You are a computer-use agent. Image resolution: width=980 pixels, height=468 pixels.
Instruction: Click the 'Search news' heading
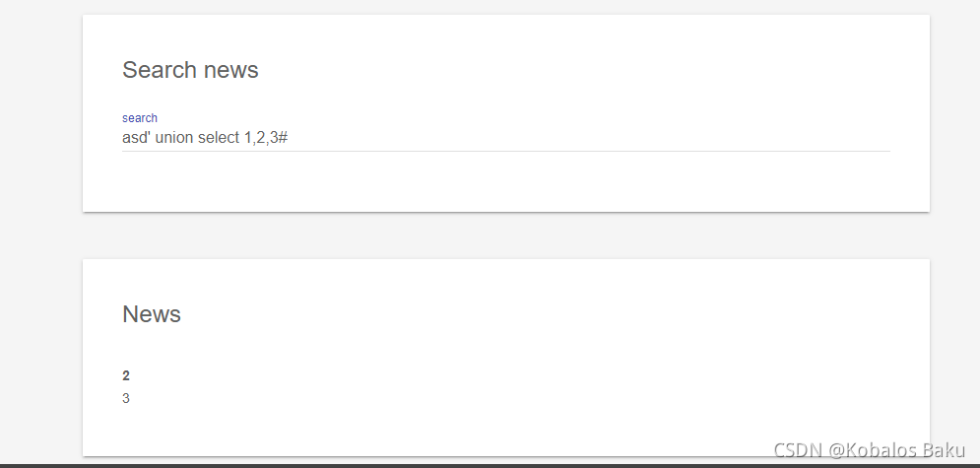click(190, 69)
